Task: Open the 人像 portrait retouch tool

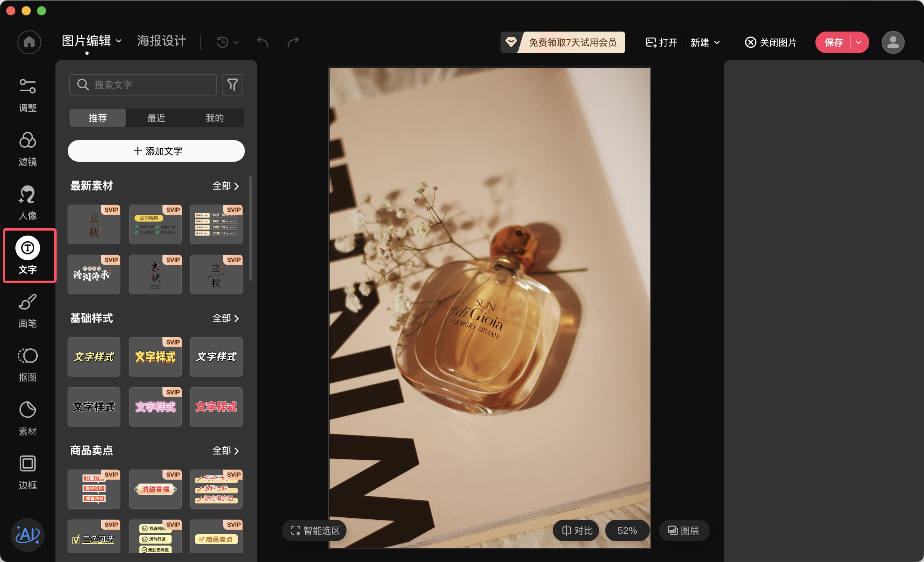Action: pyautogui.click(x=28, y=203)
